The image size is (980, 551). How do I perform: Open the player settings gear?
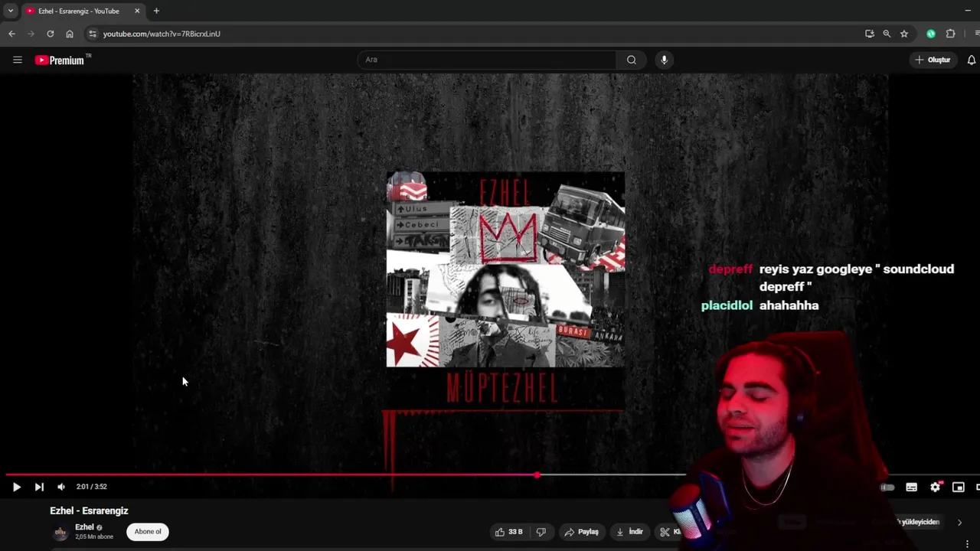[x=935, y=487]
